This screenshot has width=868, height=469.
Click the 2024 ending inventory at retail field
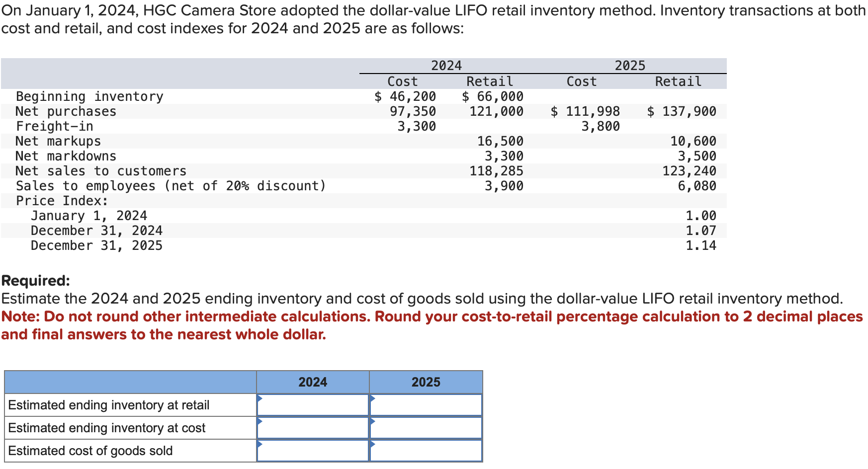(x=313, y=405)
